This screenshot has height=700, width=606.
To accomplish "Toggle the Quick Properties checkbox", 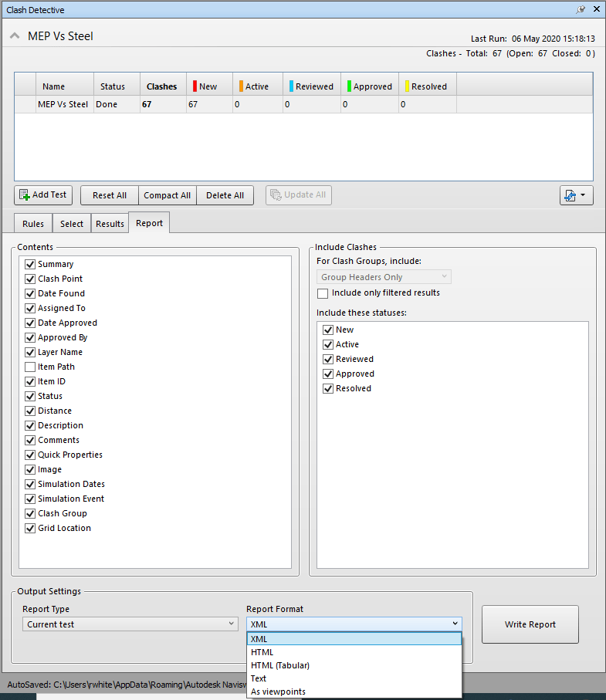I will [30, 455].
